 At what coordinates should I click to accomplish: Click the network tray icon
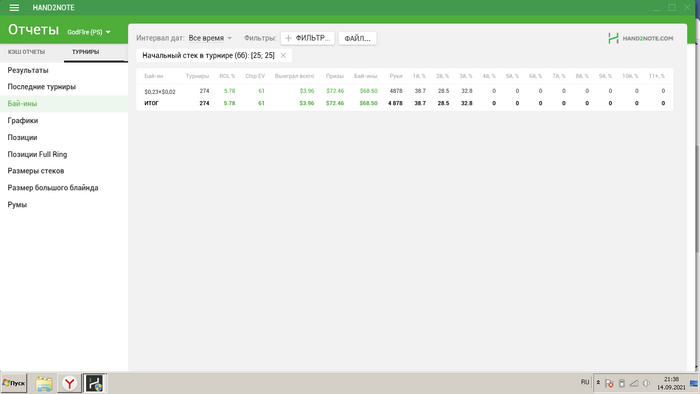(634, 383)
